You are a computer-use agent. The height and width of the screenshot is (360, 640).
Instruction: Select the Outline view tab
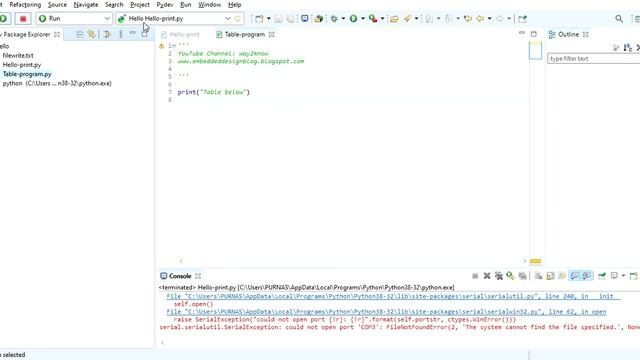coord(568,34)
